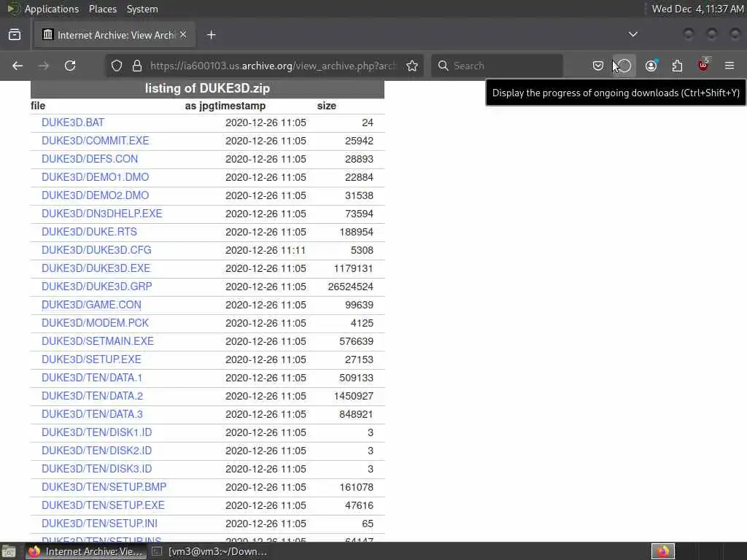Open the DUKE3D/COMMIT.EXE link
This screenshot has height=560, width=747.
click(x=96, y=141)
